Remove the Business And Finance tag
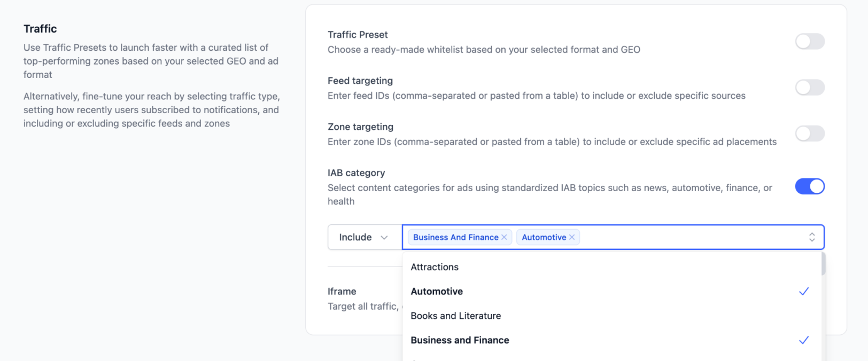The width and height of the screenshot is (868, 361). pos(504,237)
